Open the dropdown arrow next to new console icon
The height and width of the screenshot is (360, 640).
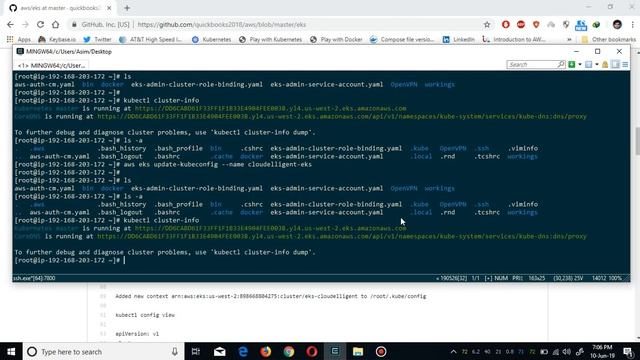click(580, 64)
